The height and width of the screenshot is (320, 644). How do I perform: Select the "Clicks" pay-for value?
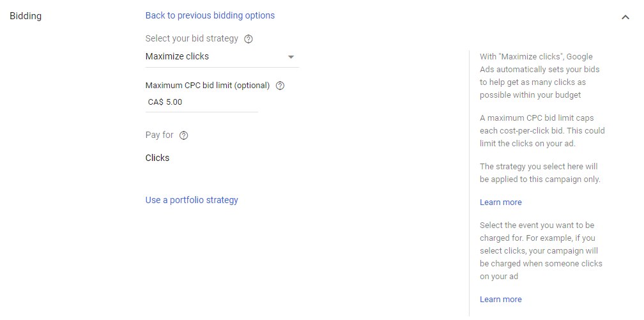158,158
